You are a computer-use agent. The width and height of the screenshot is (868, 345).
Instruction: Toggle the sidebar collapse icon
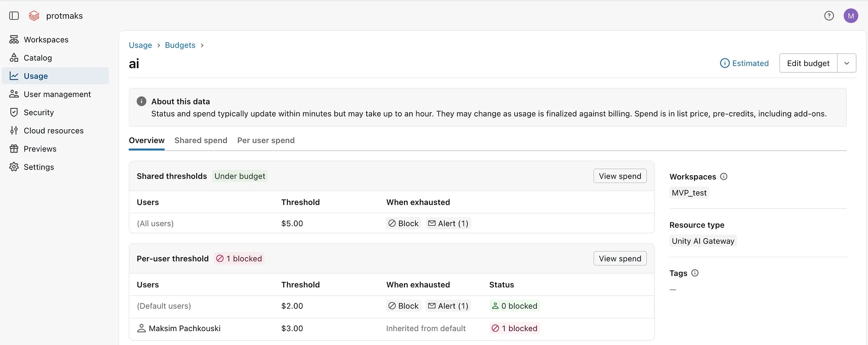[x=14, y=16]
